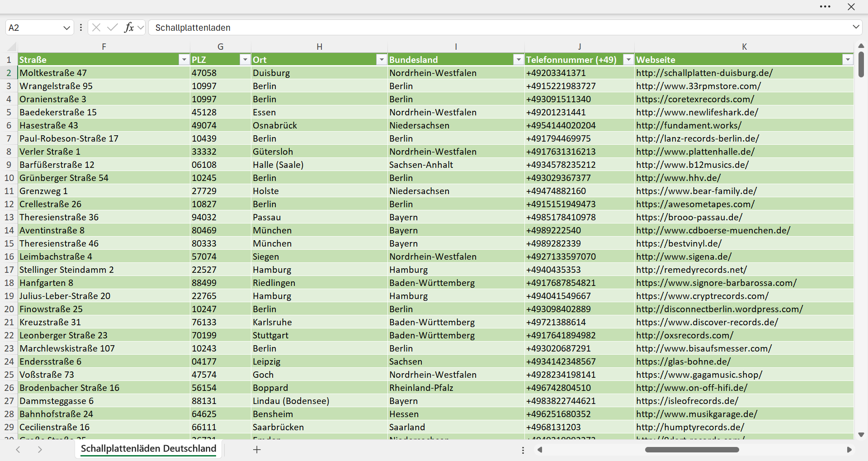This screenshot has height=461, width=868.
Task: Select the Schallplattenläden Deutschland sheet tab
Action: tap(148, 449)
